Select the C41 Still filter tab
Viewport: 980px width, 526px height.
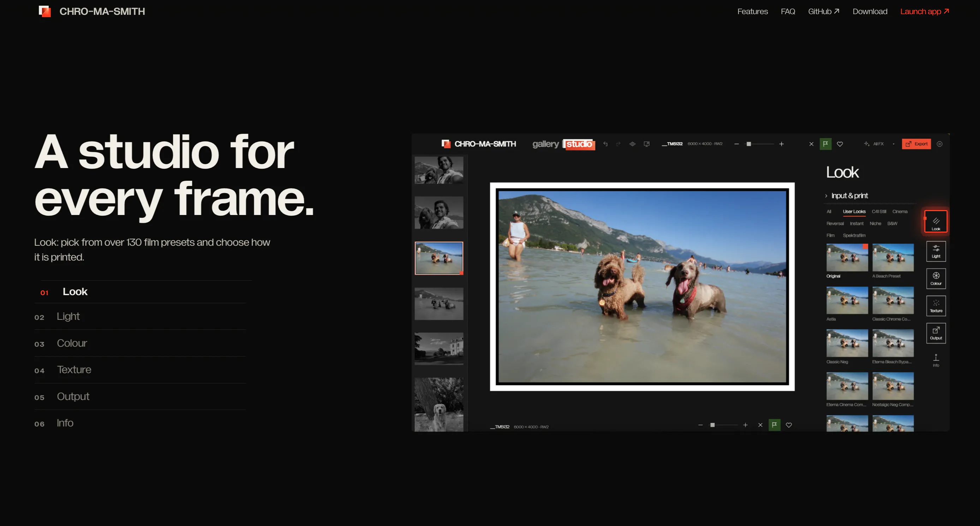pos(879,211)
